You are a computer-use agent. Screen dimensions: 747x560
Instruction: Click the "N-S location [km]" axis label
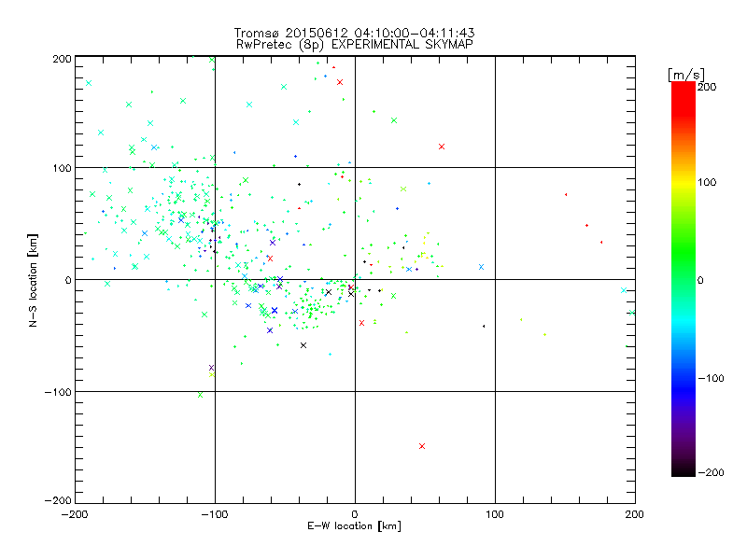(x=33, y=281)
